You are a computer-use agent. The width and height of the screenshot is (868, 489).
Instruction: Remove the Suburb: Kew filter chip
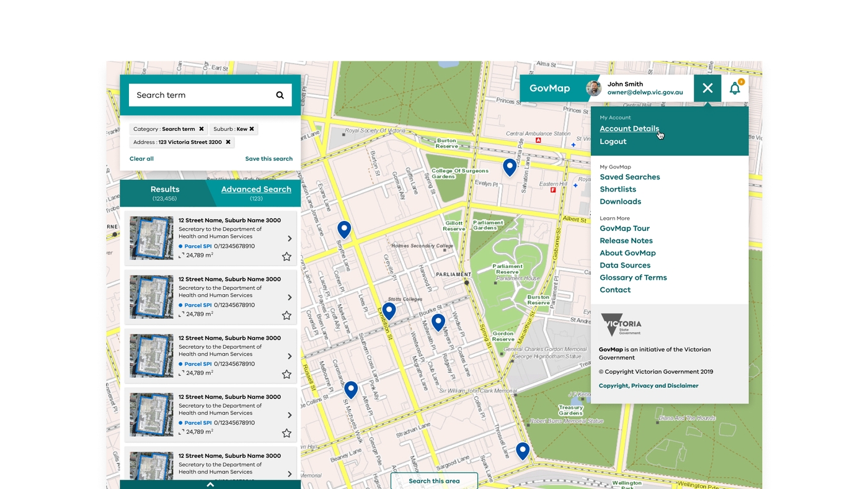pyautogui.click(x=252, y=129)
